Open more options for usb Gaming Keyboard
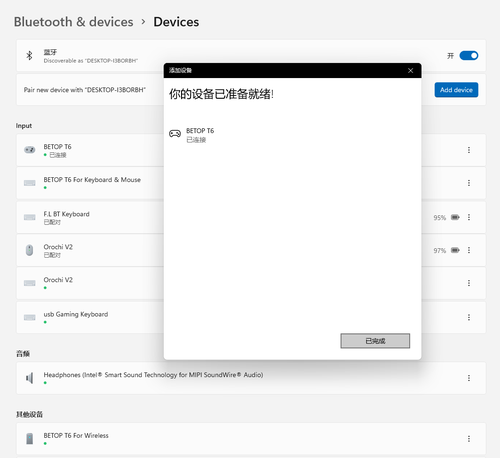The width and height of the screenshot is (500, 458). click(x=469, y=317)
